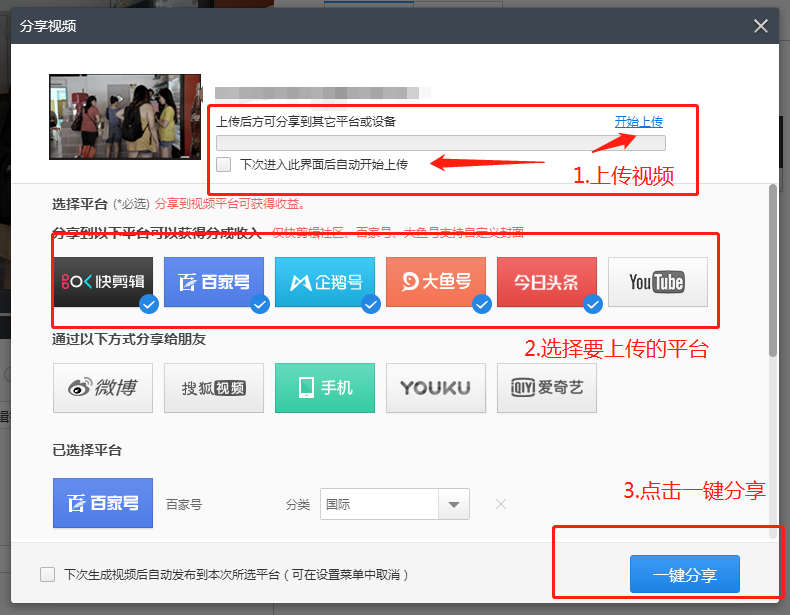The image size is (790, 615).
Task: Share via the 搜狐视频 tile
Action: (x=213, y=388)
